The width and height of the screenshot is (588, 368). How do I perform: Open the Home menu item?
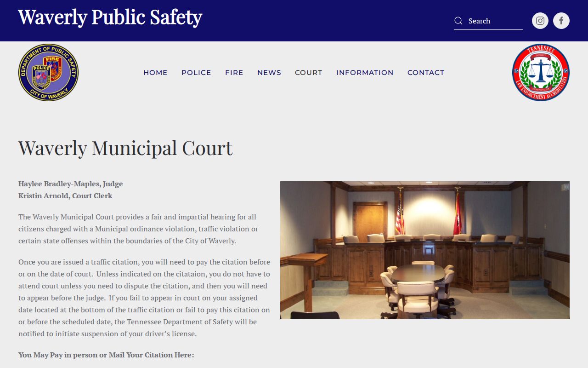[155, 73]
